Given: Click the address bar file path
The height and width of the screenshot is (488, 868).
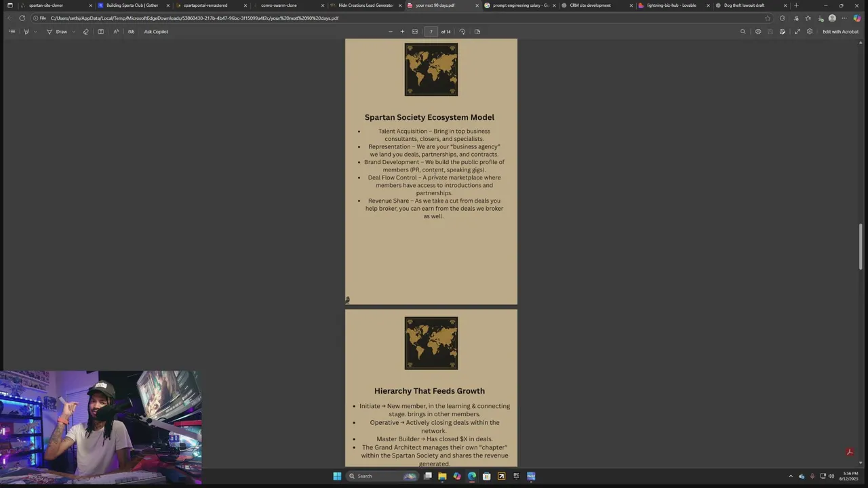Looking at the screenshot, I should coord(194,18).
